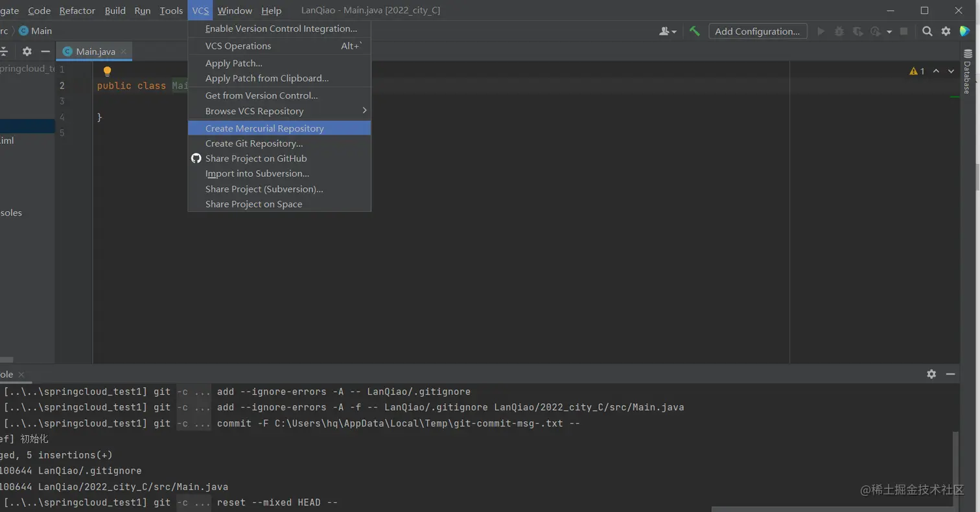Image resolution: width=980 pixels, height=512 pixels.
Task: Click the yellow intention lightbulb in editor
Action: point(108,71)
